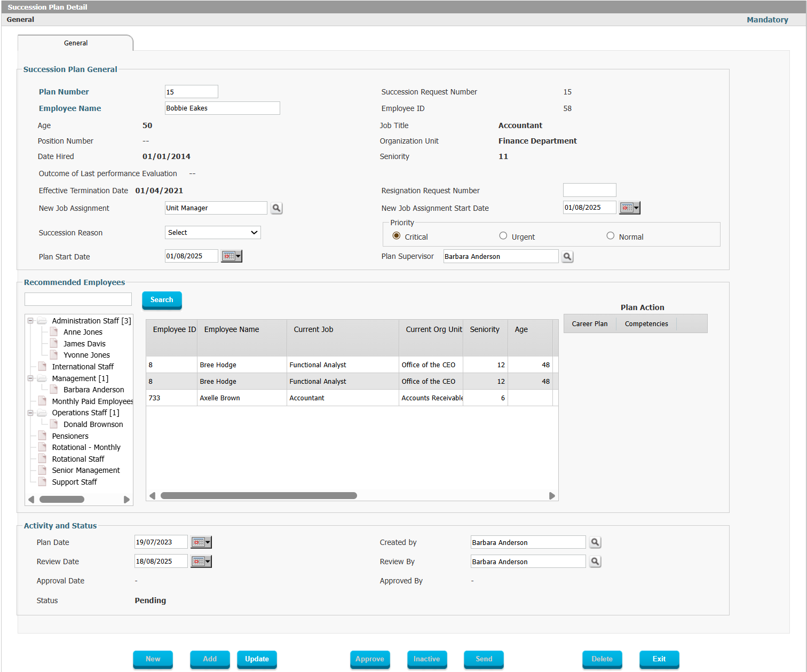
Task: Open calendar for New Job Assignment Start Date
Action: pyautogui.click(x=629, y=208)
